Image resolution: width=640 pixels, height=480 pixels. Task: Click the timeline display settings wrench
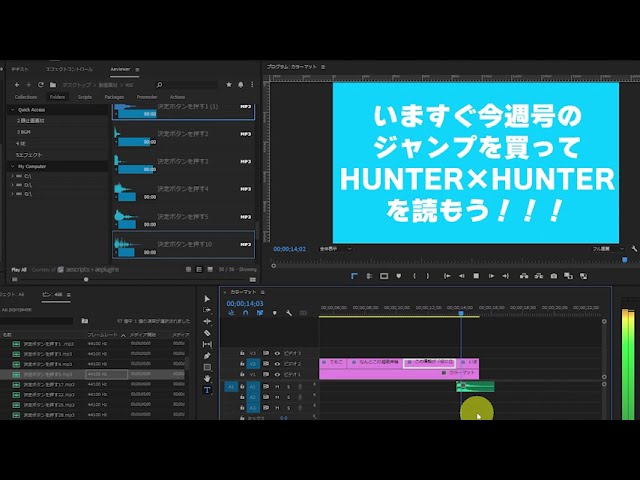point(289,313)
